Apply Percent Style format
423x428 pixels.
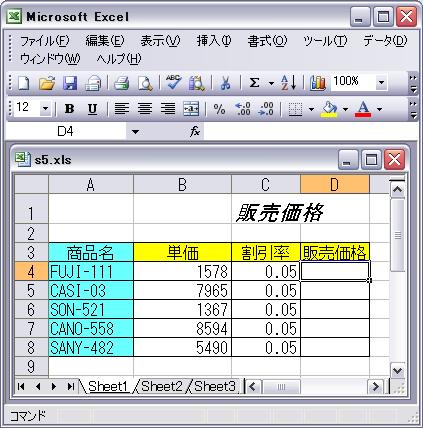point(219,109)
